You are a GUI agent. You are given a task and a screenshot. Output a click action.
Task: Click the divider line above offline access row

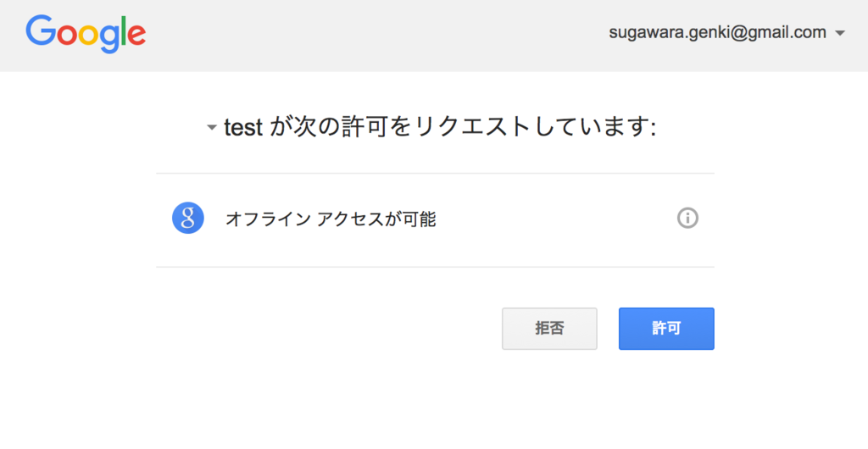pos(435,173)
